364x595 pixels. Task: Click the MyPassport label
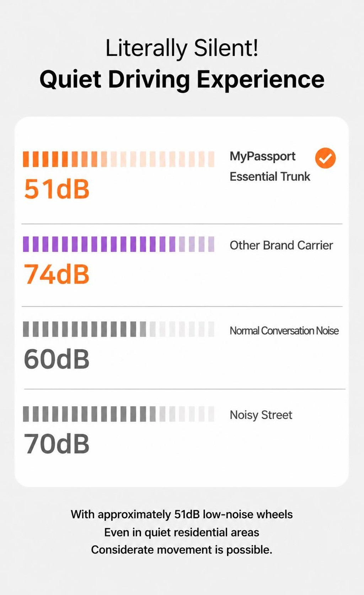[x=262, y=157]
